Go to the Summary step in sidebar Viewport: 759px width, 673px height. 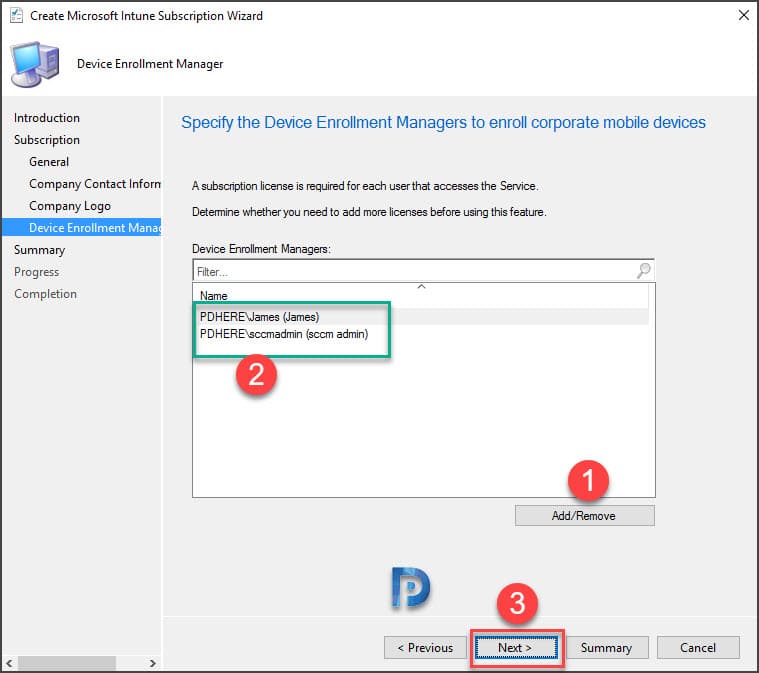click(x=39, y=250)
